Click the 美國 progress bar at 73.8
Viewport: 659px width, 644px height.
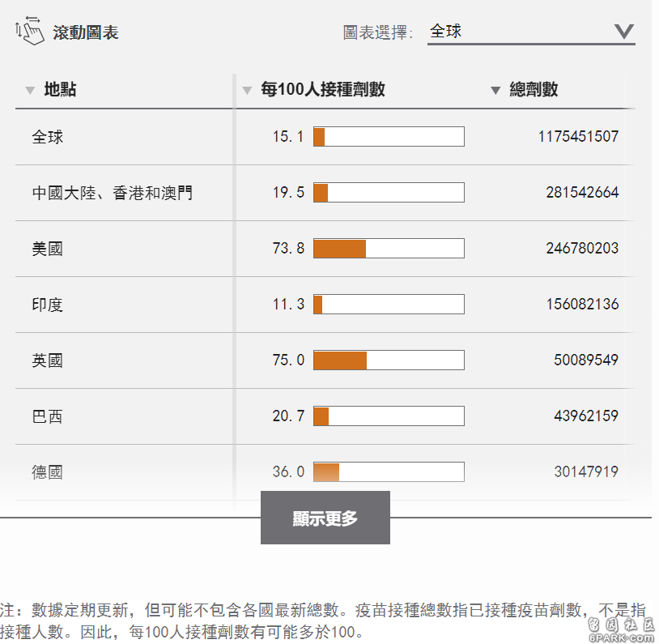click(389, 248)
